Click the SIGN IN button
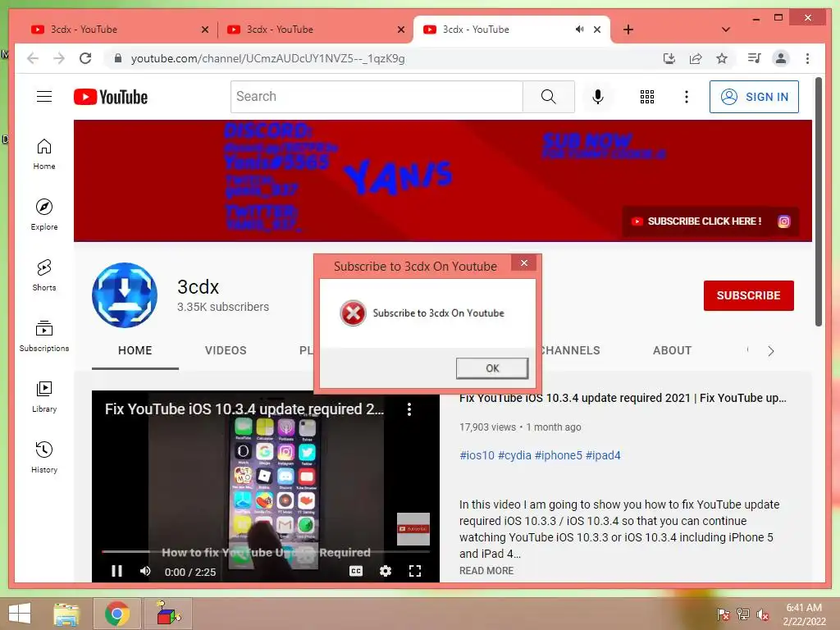The image size is (840, 630). click(754, 97)
